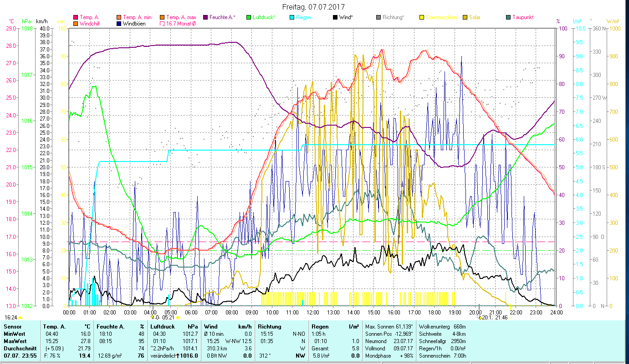
Task: Click the yellow sun dot beside 16:24
Action: [x=20, y=318]
